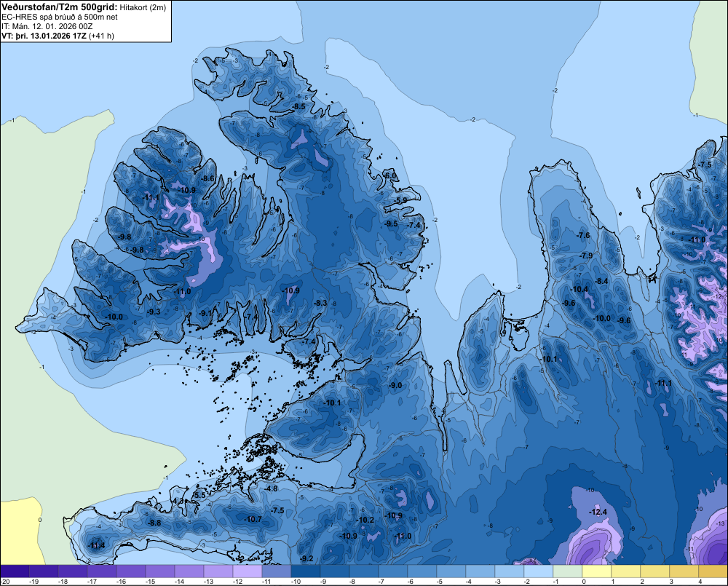Image resolution: width=728 pixels, height=586 pixels.
Task: Select the pale green legend swatch between -1 and 0
Action: point(567,571)
